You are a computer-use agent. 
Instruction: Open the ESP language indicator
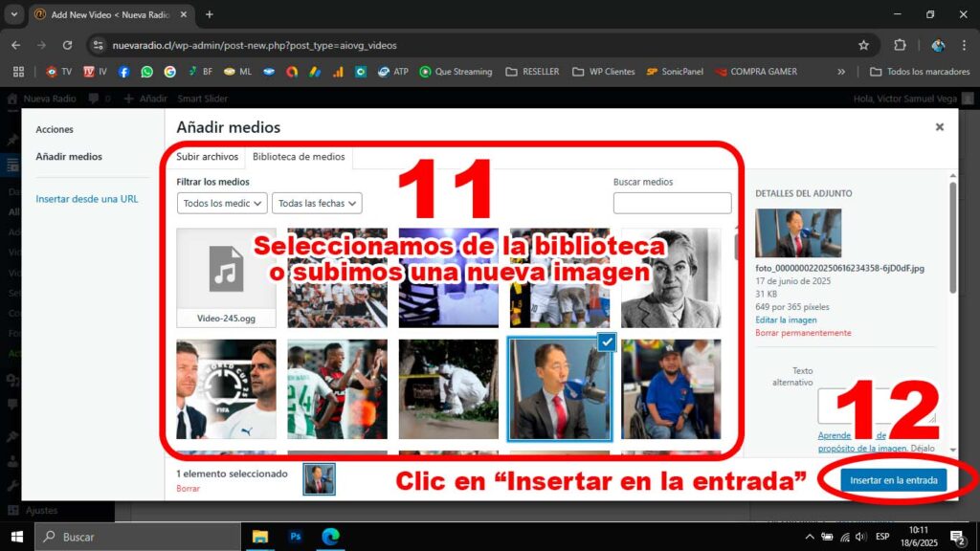pyautogui.click(x=882, y=537)
